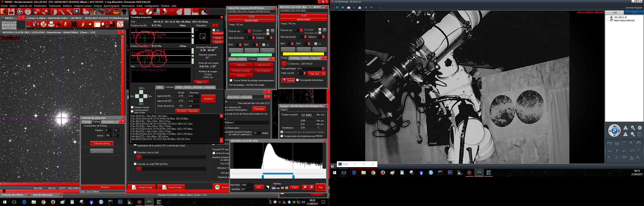Viewport: 644px width, 206px height.
Task: Open the 'Nom générique' M13 dropdown
Action: [x=323, y=69]
